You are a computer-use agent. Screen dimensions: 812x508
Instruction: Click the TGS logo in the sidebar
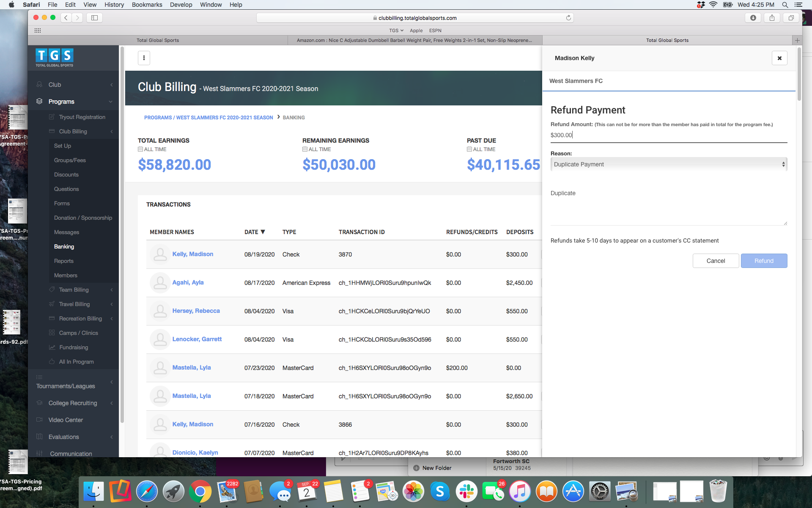coord(55,58)
